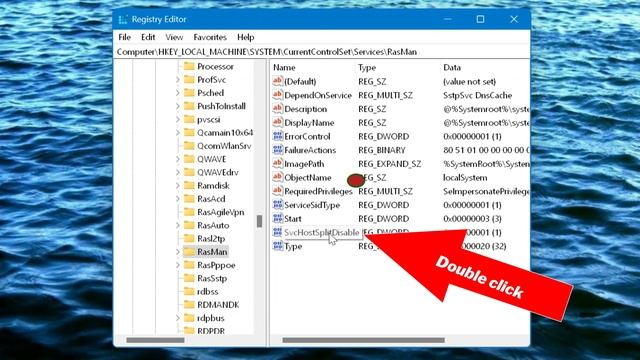Image resolution: width=640 pixels, height=360 pixels.
Task: Select the Qcamain10x64 folder icon
Action: point(189,133)
